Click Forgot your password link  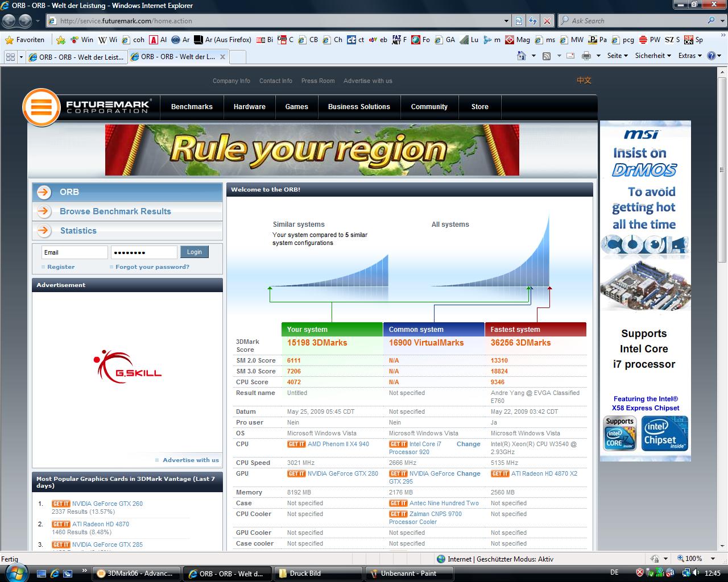click(152, 267)
